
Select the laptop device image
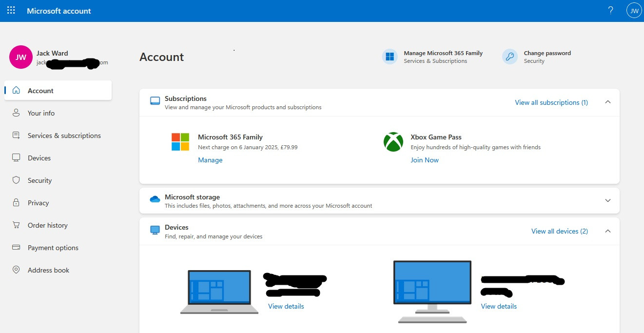[x=219, y=292]
